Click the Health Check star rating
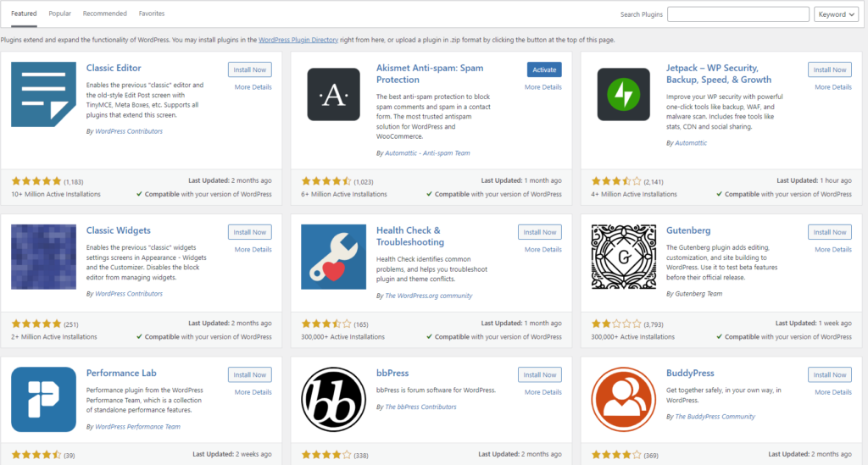The width and height of the screenshot is (868, 465). [x=326, y=324]
